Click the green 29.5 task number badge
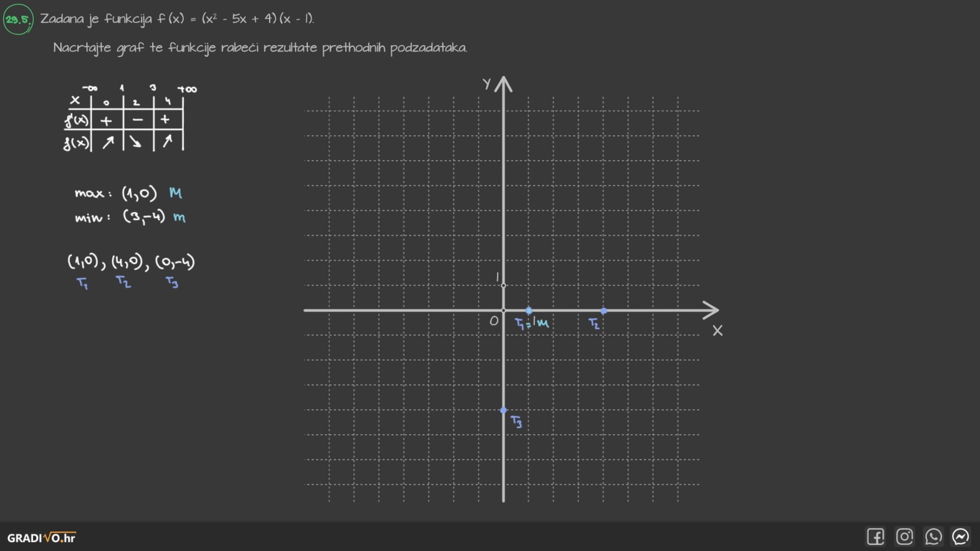 point(18,20)
